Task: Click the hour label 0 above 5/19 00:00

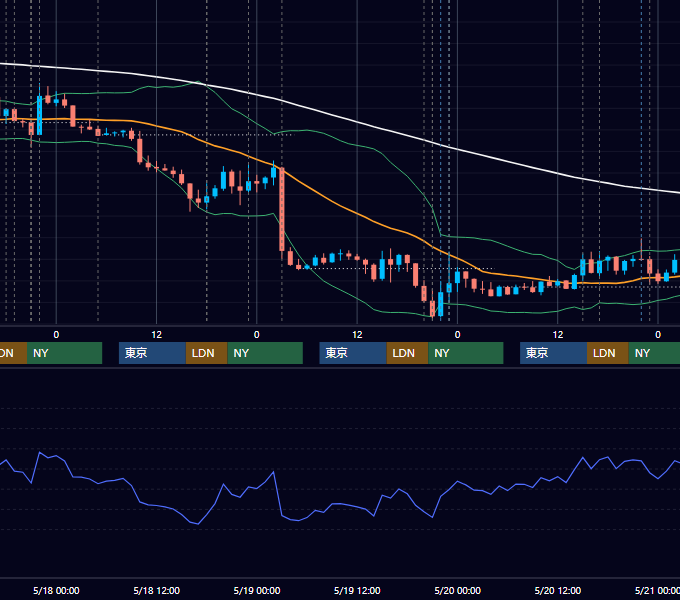Action: pos(257,335)
